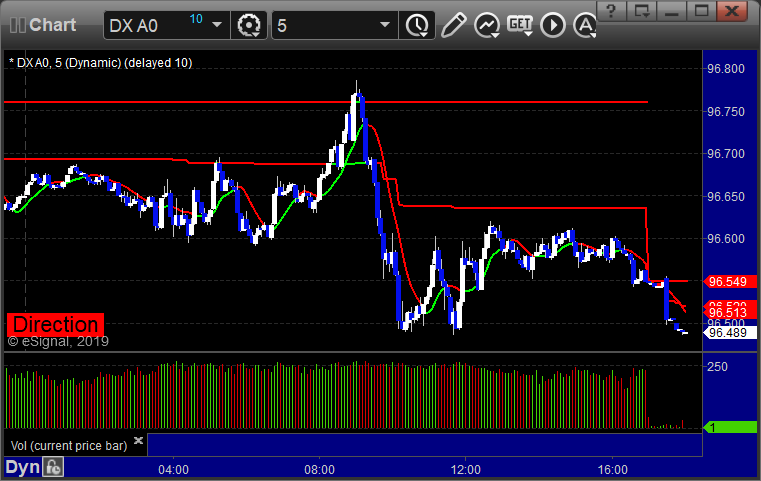Minimize the chart window
This screenshot has height=481, width=761.
[x=671, y=11]
